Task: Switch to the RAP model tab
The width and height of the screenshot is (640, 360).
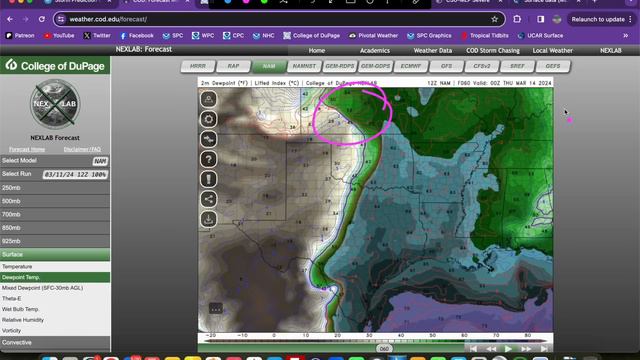Action: coord(233,66)
